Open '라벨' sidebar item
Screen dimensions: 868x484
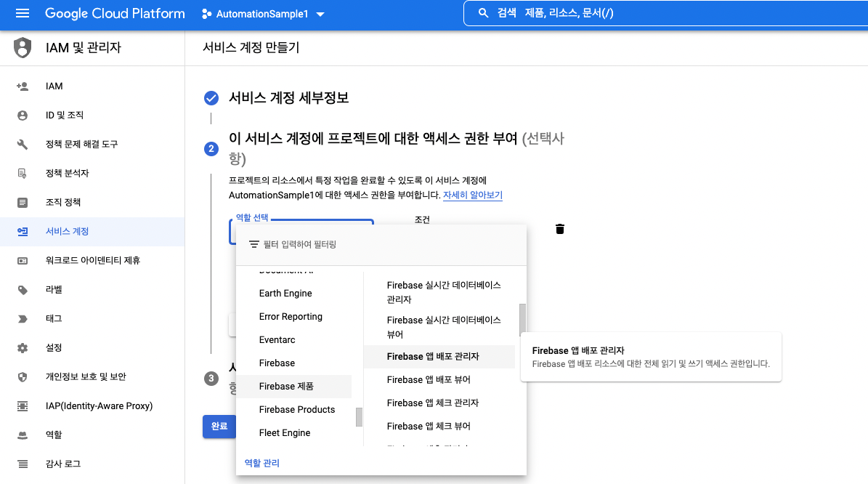click(92, 290)
